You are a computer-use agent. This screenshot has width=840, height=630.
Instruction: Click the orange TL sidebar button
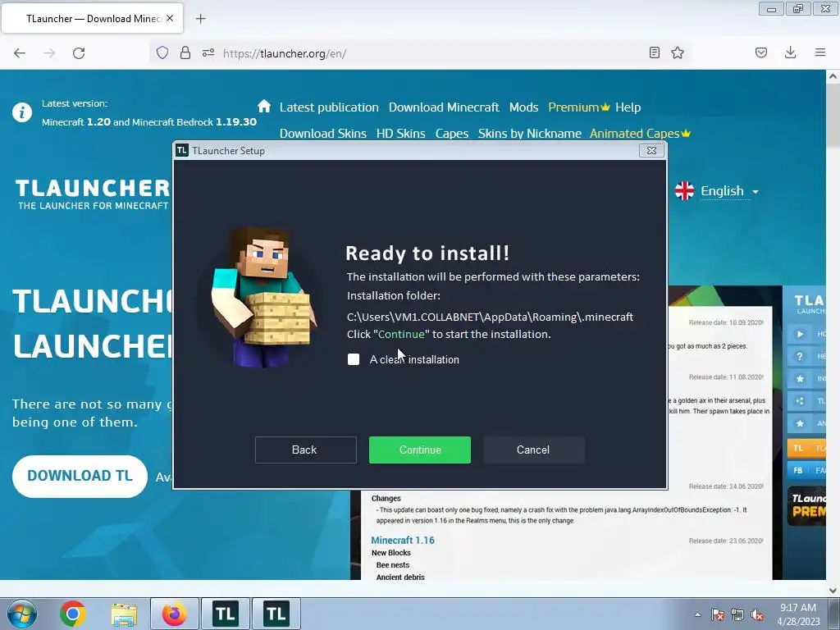point(806,448)
